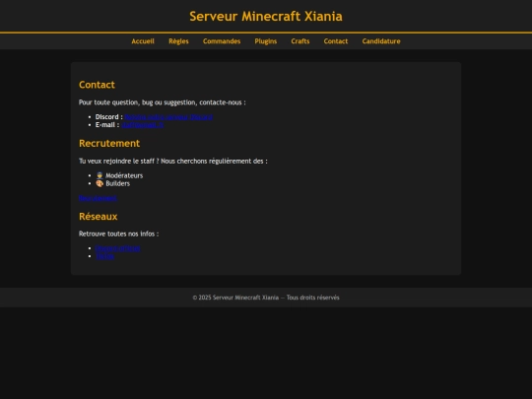The height and width of the screenshot is (399, 532).
Task: Open the blue Recrutement link below Builders
Action: (98, 198)
